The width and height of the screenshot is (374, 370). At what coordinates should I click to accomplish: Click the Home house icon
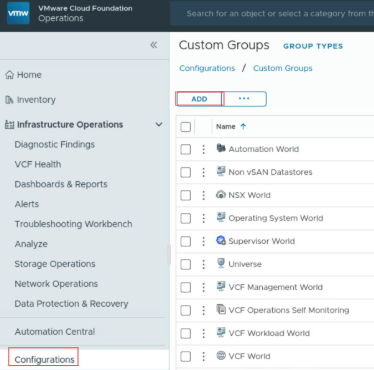[9, 75]
